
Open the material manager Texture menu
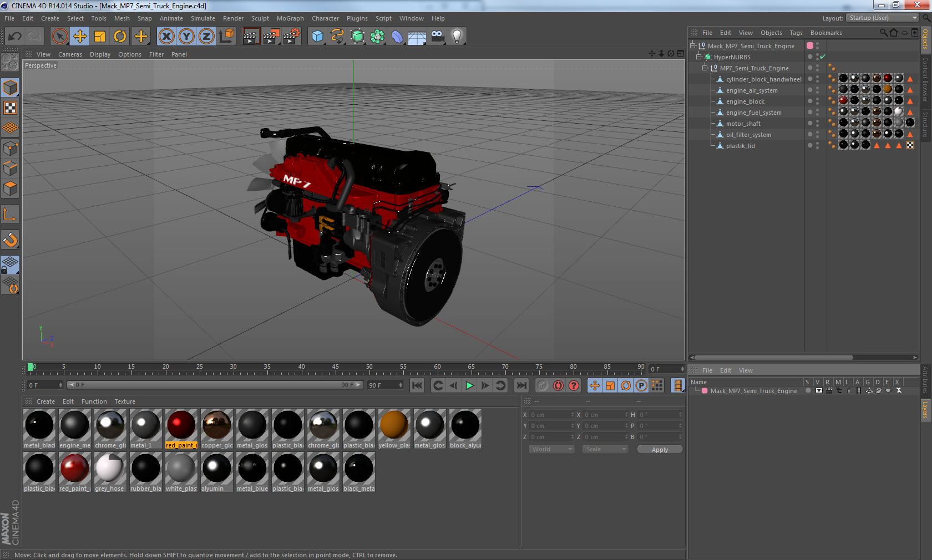125,401
